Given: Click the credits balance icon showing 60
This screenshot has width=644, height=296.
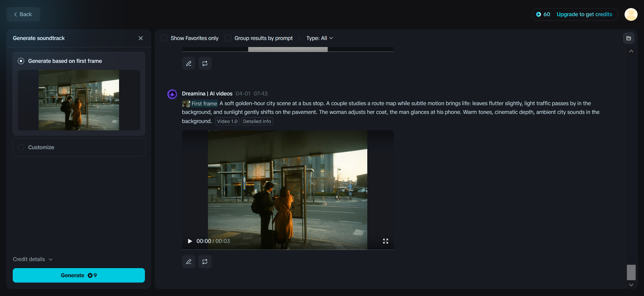Looking at the screenshot, I should tap(539, 14).
